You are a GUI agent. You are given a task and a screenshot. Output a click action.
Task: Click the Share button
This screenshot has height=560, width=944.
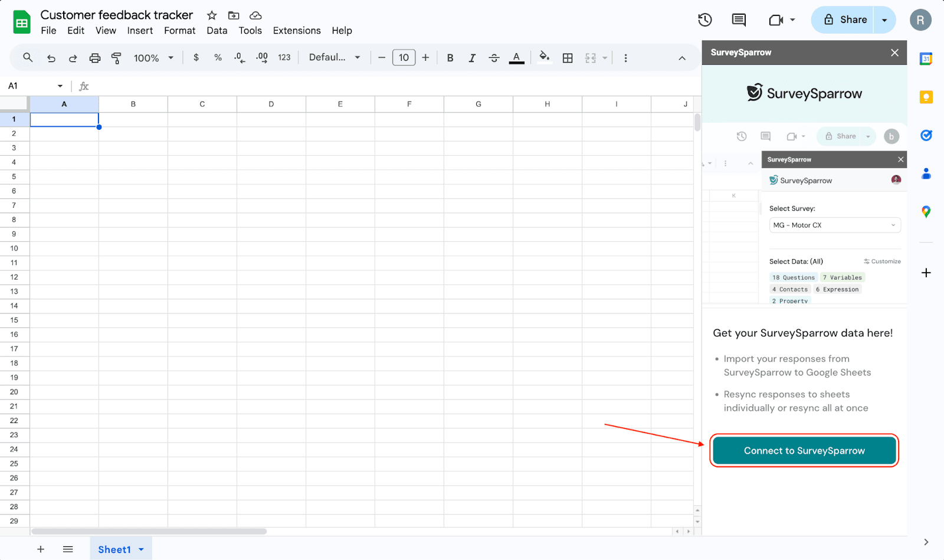(x=844, y=20)
